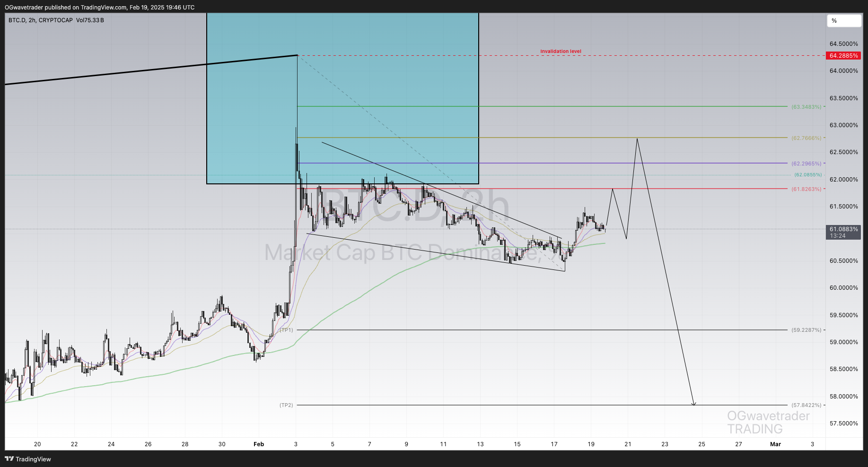Click the BTC.D, 2h, CRYPTOCAP symbol label
The height and width of the screenshot is (467, 868).
tap(41, 20)
